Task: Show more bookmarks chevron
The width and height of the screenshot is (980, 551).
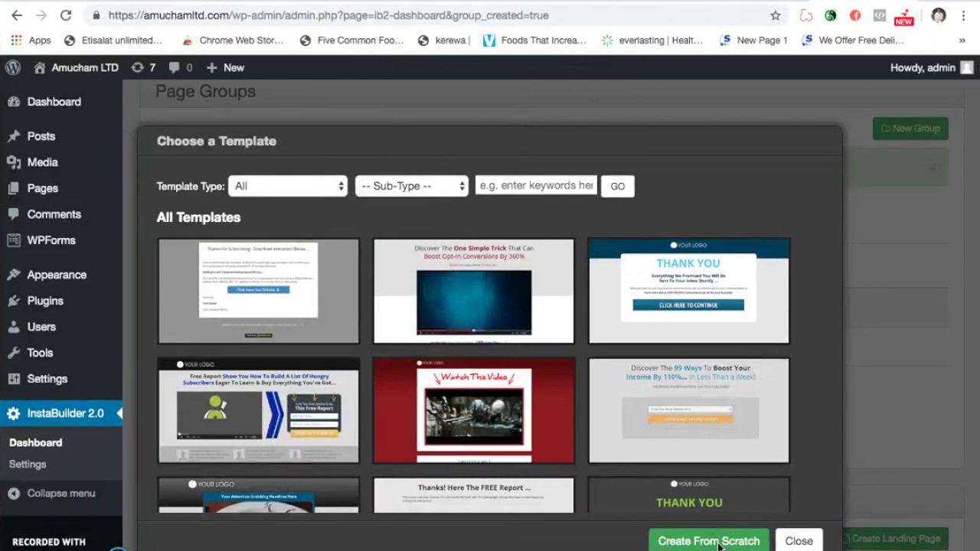Action: pyautogui.click(x=962, y=41)
